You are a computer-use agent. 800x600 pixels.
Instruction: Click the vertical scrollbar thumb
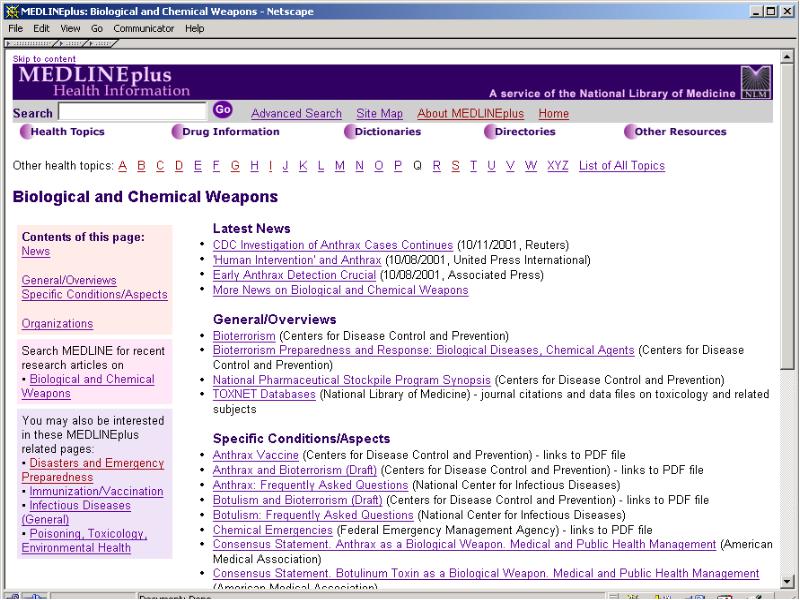[787, 215]
